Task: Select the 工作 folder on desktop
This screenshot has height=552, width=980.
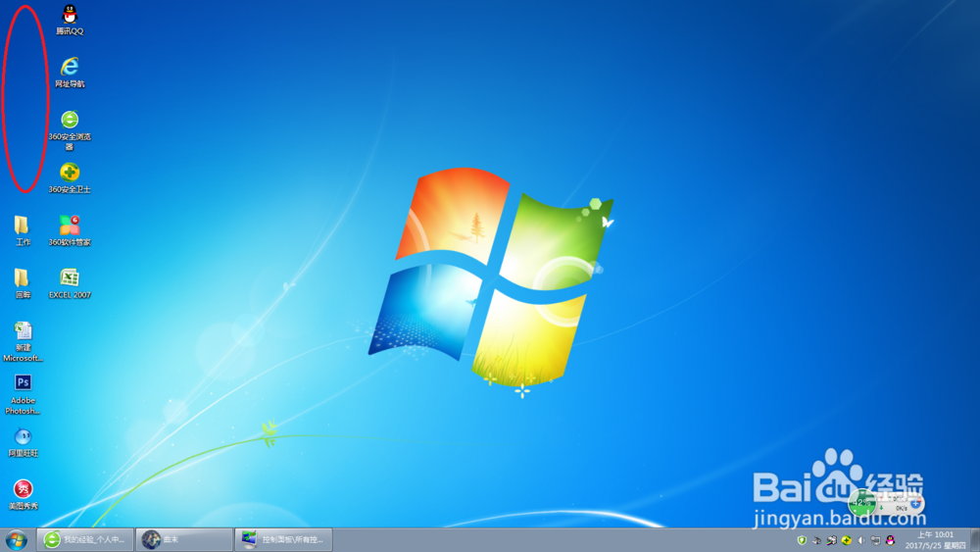Action: coord(23,230)
